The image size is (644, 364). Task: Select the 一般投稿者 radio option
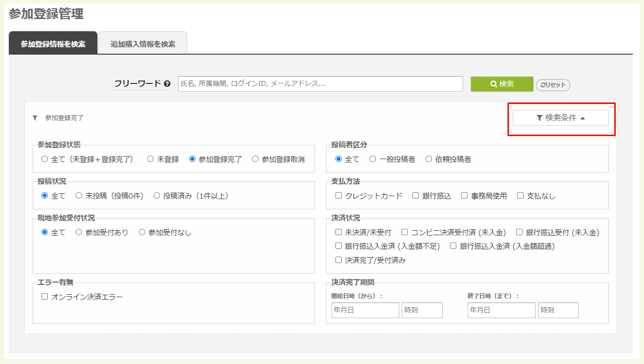[372, 158]
